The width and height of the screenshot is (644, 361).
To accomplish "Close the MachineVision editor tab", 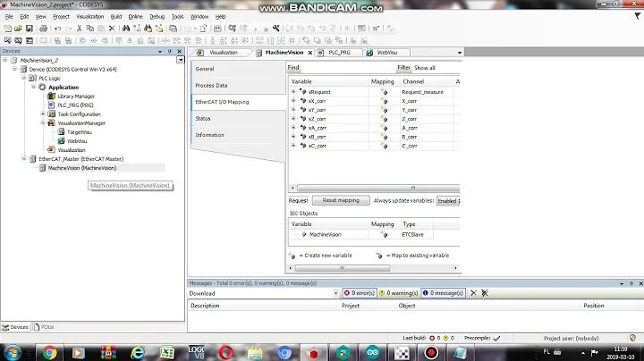I will coord(310,53).
